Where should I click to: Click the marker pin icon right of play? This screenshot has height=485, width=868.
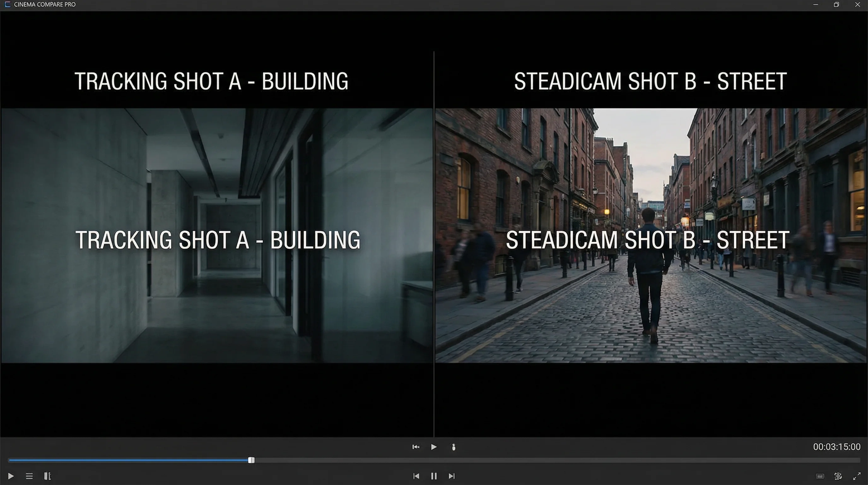coord(454,447)
